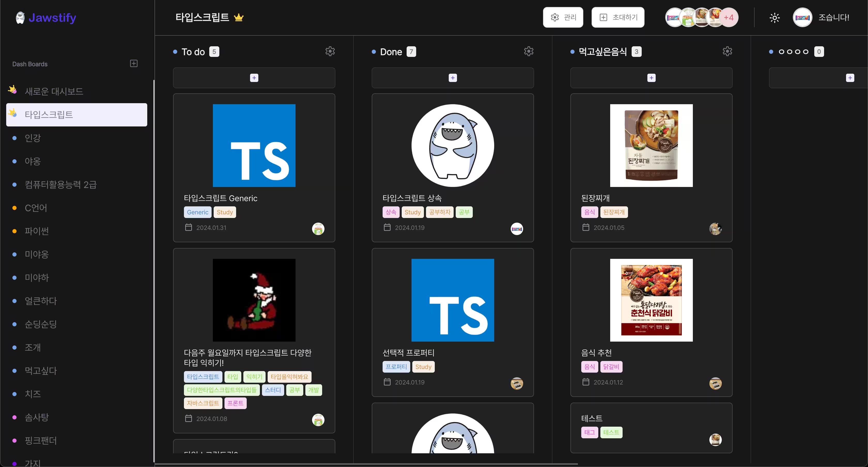
Task: Click shark image on 타입스크립트 상속 card
Action: point(453,145)
